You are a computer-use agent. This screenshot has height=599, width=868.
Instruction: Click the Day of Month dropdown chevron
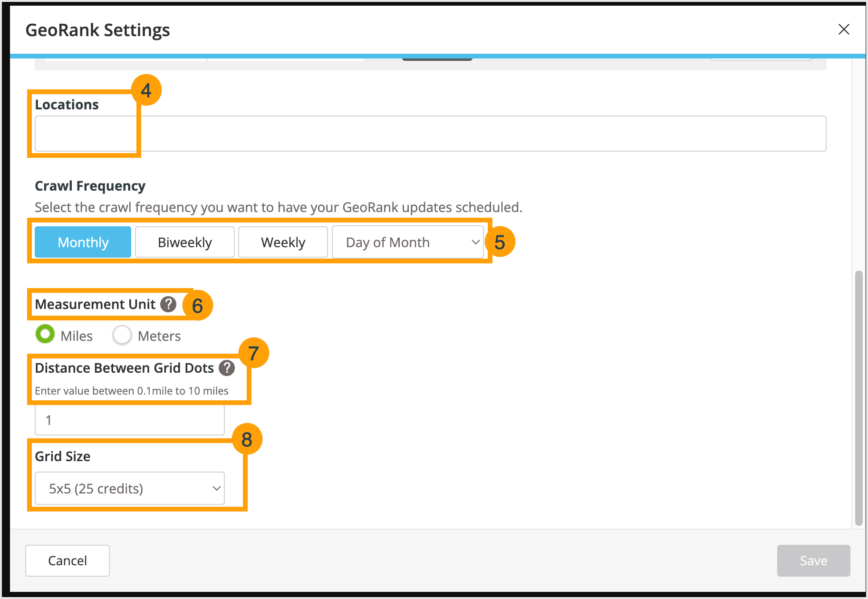[475, 242]
